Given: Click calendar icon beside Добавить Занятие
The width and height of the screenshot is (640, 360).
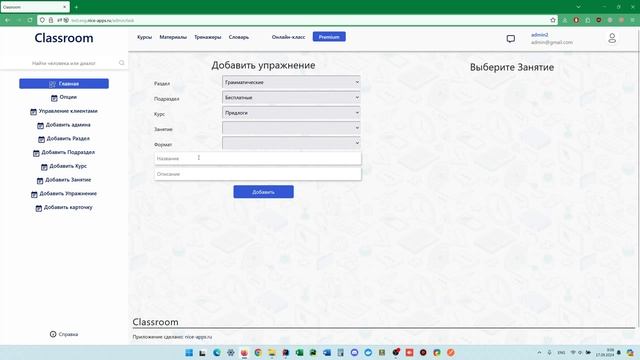Looking at the screenshot, I should pos(40,180).
